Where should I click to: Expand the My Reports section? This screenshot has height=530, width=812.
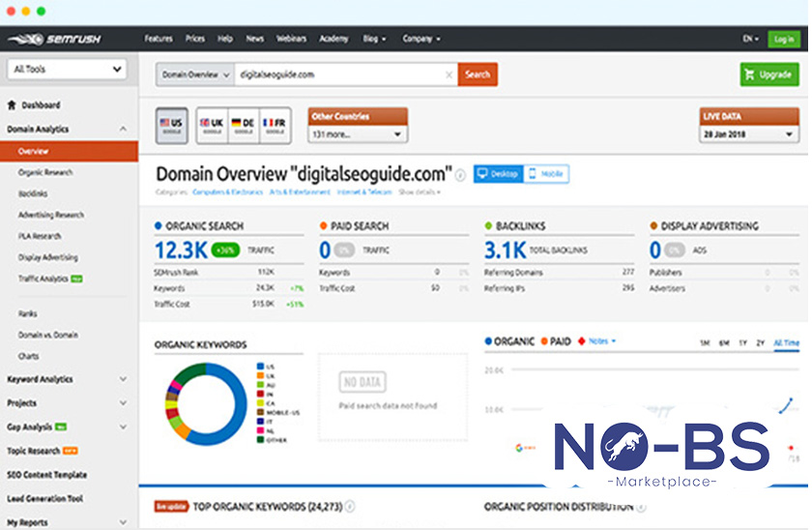(123, 522)
